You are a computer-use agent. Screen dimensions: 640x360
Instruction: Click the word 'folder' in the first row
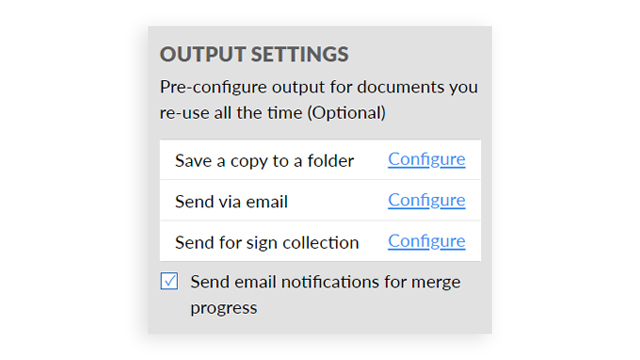tap(331, 160)
